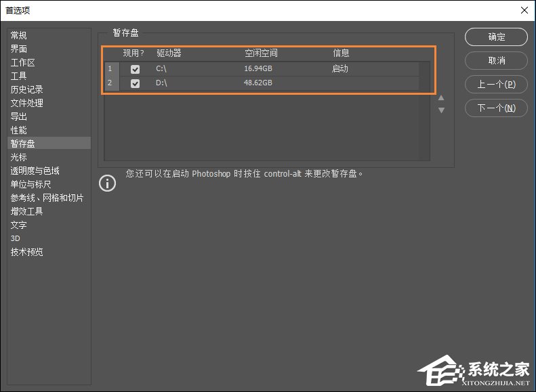536x392 pixels.
Task: Click the 驱动器 column header
Action: [x=169, y=53]
